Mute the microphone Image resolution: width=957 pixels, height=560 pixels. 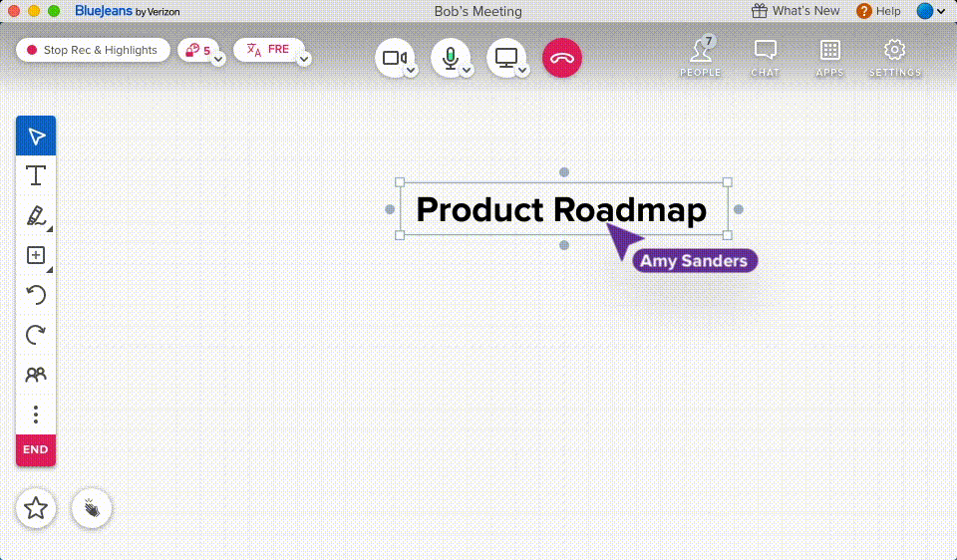pyautogui.click(x=451, y=58)
